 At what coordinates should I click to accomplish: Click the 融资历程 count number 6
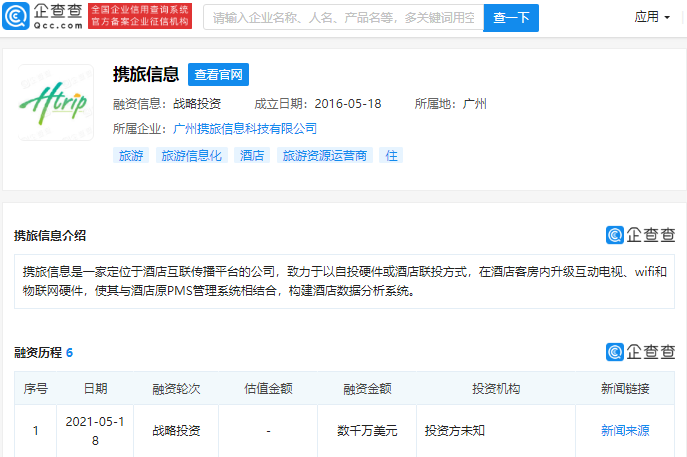click(x=69, y=353)
